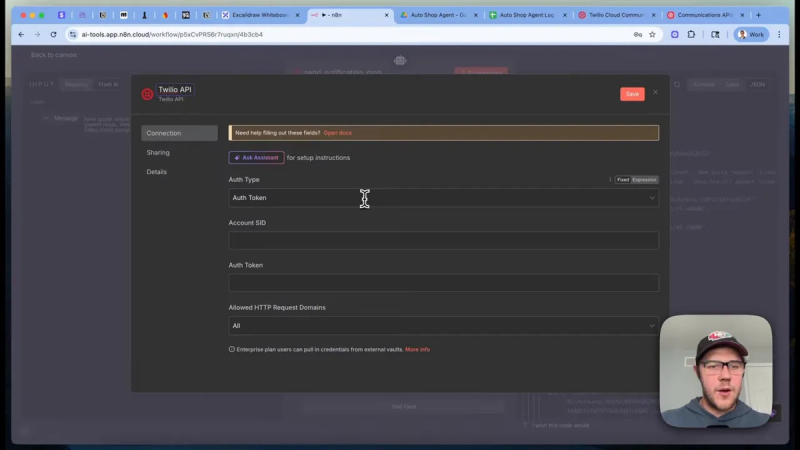
Task: Switch to Communications APIs tab
Action: point(705,15)
